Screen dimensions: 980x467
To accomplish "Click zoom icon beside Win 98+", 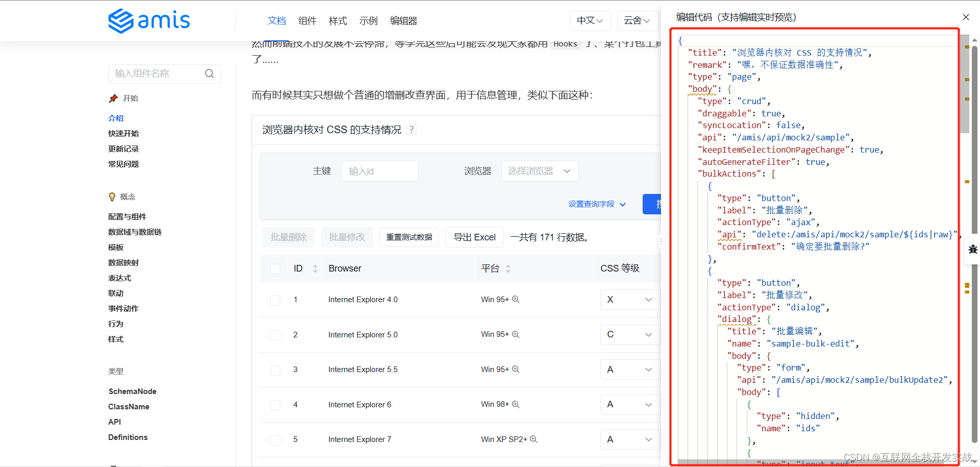I will click(x=516, y=404).
